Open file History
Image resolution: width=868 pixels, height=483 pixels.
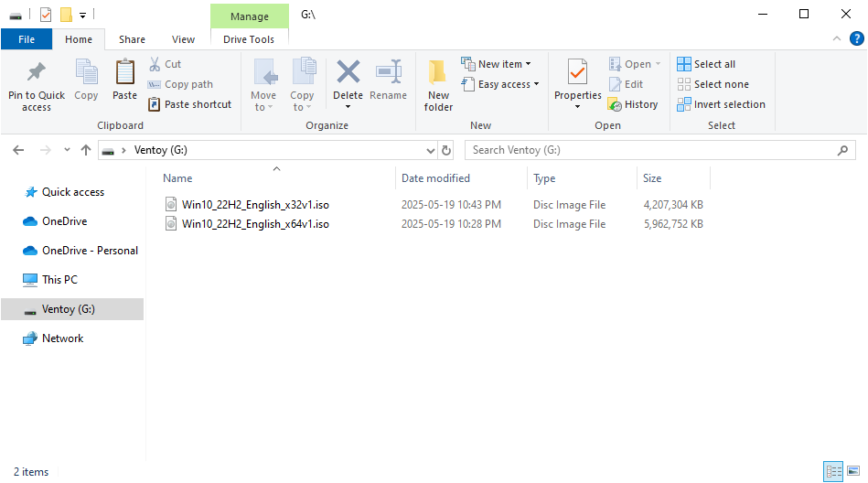pyautogui.click(x=633, y=104)
